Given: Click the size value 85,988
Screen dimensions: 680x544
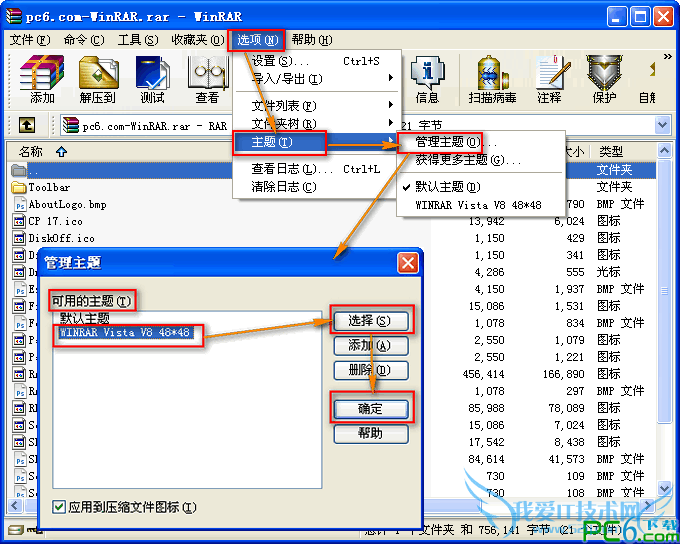Looking at the screenshot, I should tap(486, 408).
